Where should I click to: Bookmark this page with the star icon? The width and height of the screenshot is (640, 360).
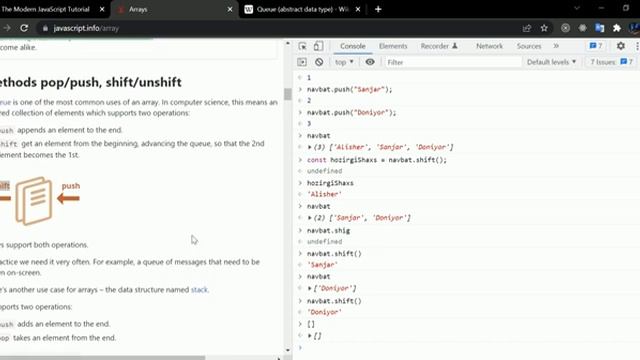(x=544, y=28)
